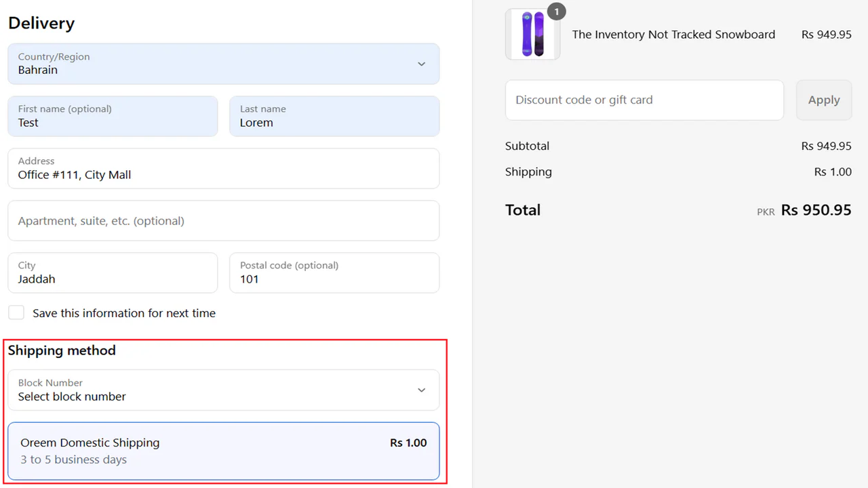
Task: Click the Postal code field showing 101
Action: (x=334, y=272)
